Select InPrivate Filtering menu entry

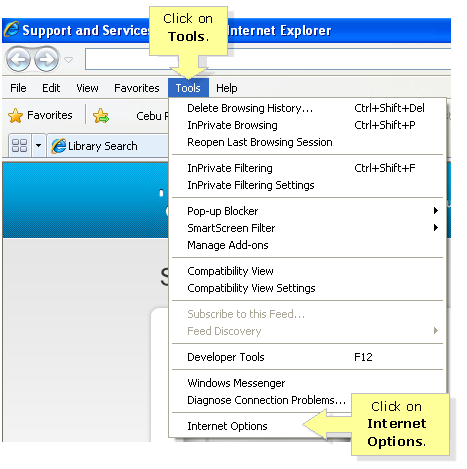pos(307,168)
